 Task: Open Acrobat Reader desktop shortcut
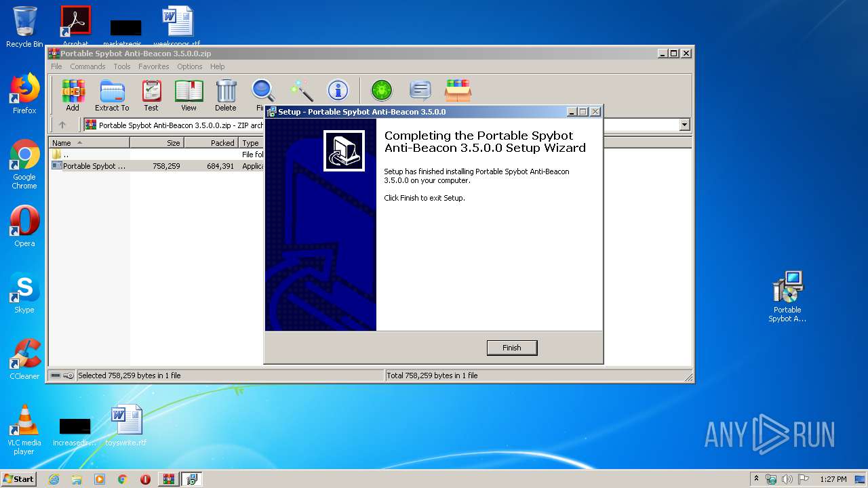point(75,27)
